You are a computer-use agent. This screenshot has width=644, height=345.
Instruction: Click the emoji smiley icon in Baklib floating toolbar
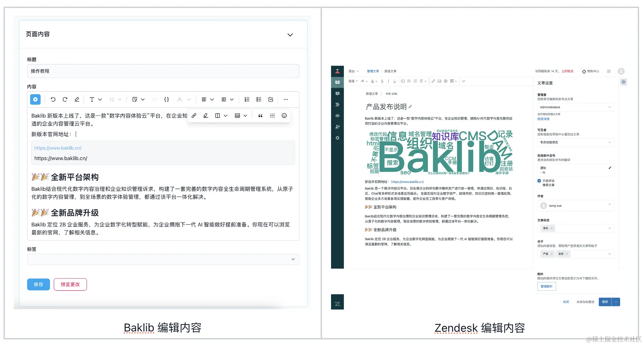coord(284,116)
